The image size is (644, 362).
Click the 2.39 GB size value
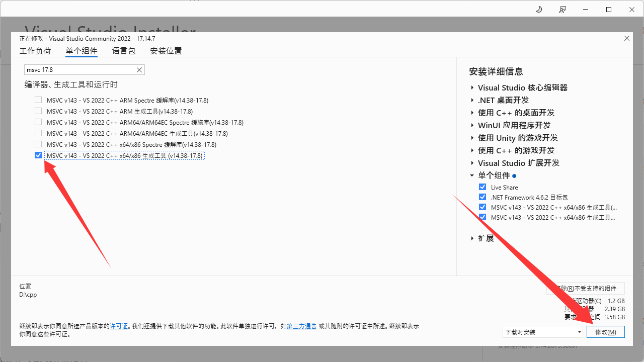click(x=615, y=309)
